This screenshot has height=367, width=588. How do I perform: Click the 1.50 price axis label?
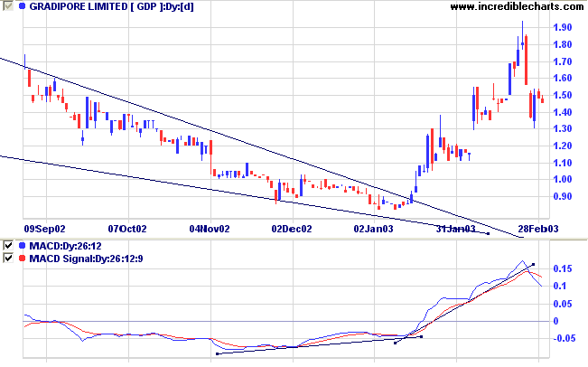563,95
